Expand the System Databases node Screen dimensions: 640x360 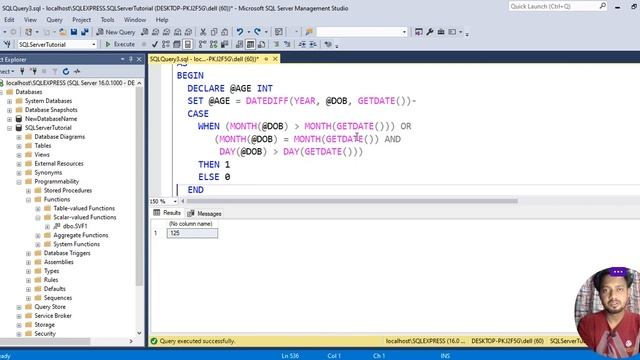[x=9, y=101]
